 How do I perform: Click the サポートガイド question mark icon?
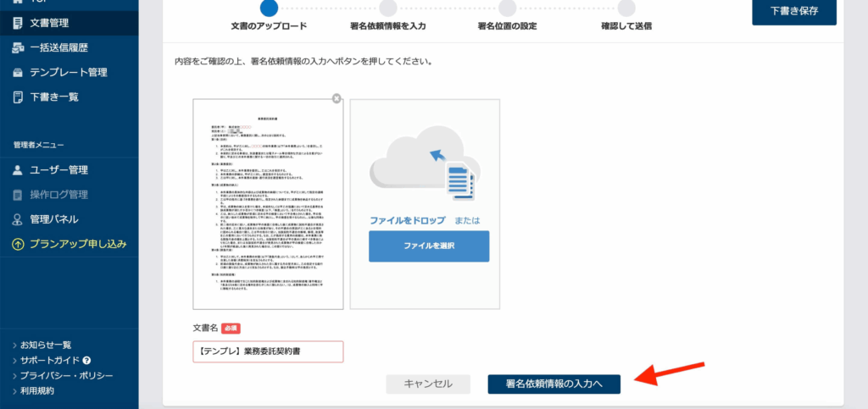[86, 361]
